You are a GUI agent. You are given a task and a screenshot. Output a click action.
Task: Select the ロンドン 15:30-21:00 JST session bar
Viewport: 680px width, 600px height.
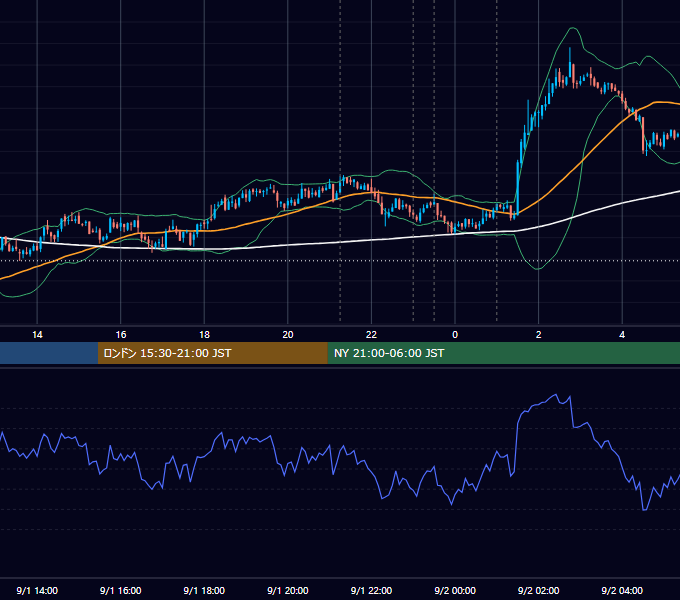pyautogui.click(x=212, y=353)
